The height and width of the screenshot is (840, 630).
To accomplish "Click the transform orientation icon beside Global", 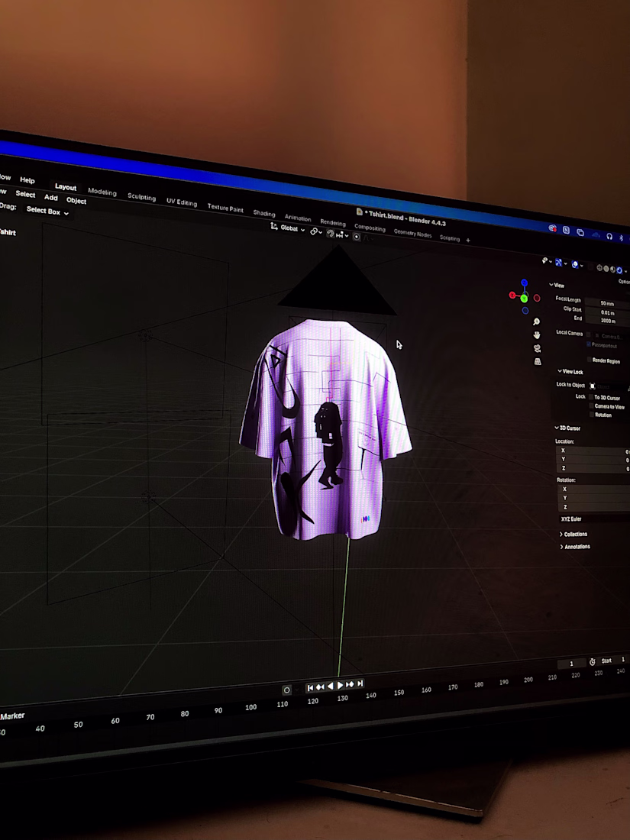I will (x=273, y=226).
